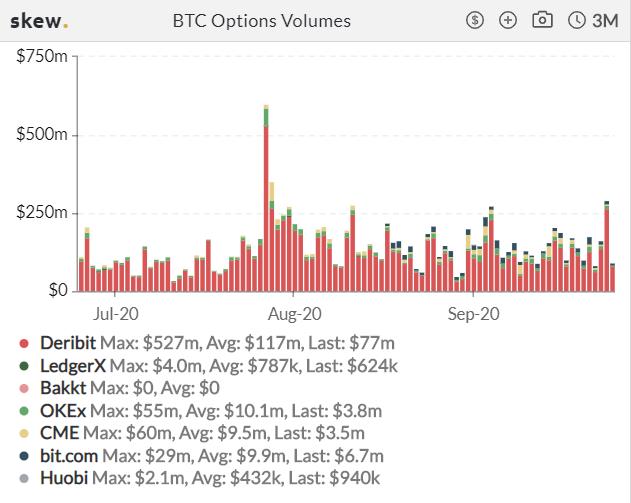
Task: Click the clock time range icon
Action: tap(577, 20)
